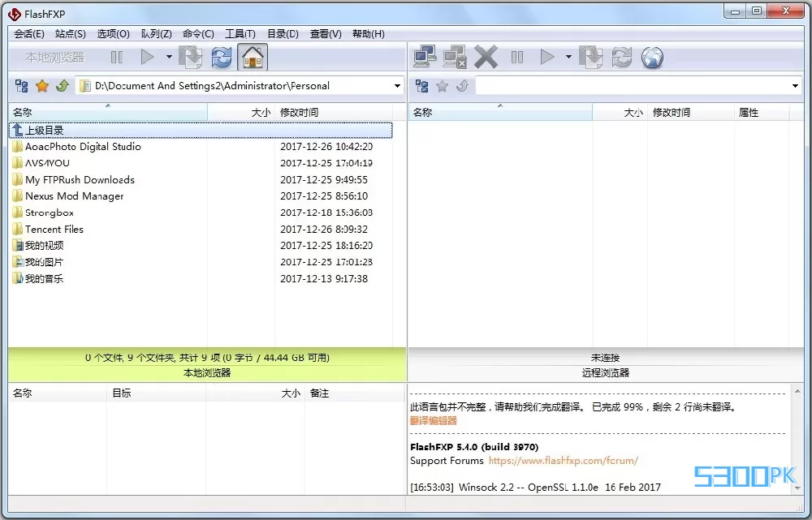
Task: Click local transfer queue documents icon
Action: pyautogui.click(x=191, y=57)
